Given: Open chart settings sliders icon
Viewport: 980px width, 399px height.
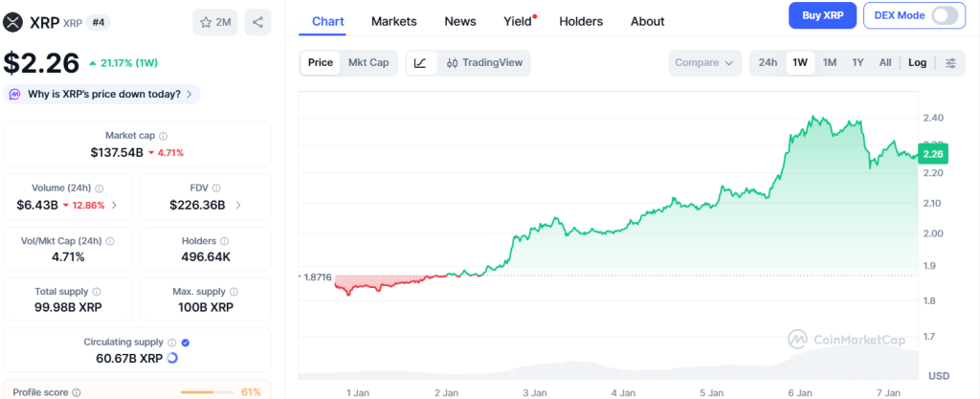Looking at the screenshot, I should [x=950, y=63].
